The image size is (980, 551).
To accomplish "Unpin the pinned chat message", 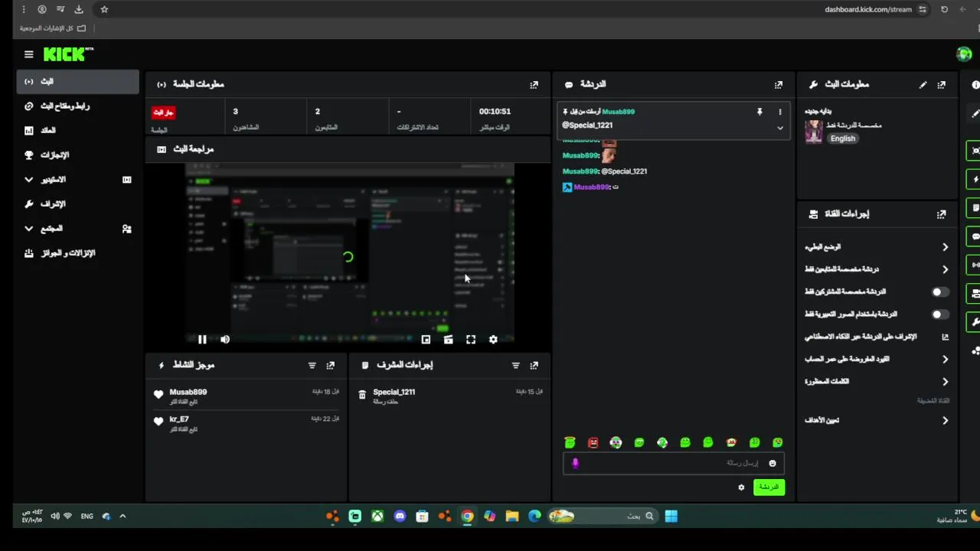I will point(759,112).
